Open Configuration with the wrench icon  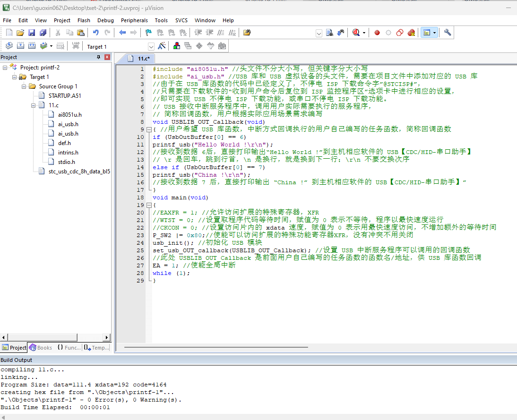pyautogui.click(x=448, y=33)
